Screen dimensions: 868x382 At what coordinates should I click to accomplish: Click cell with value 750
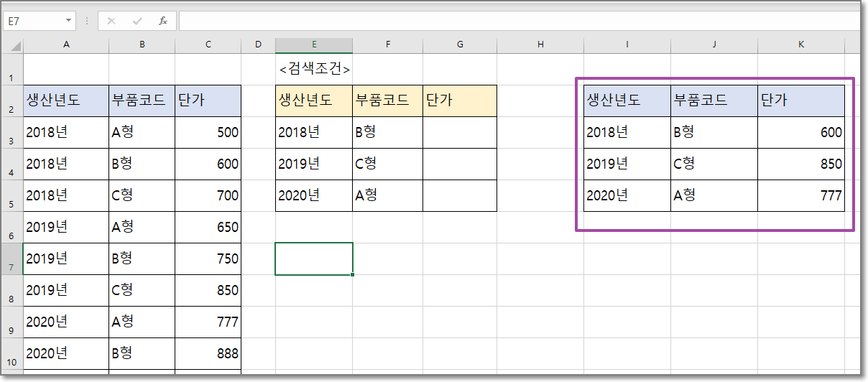click(208, 259)
